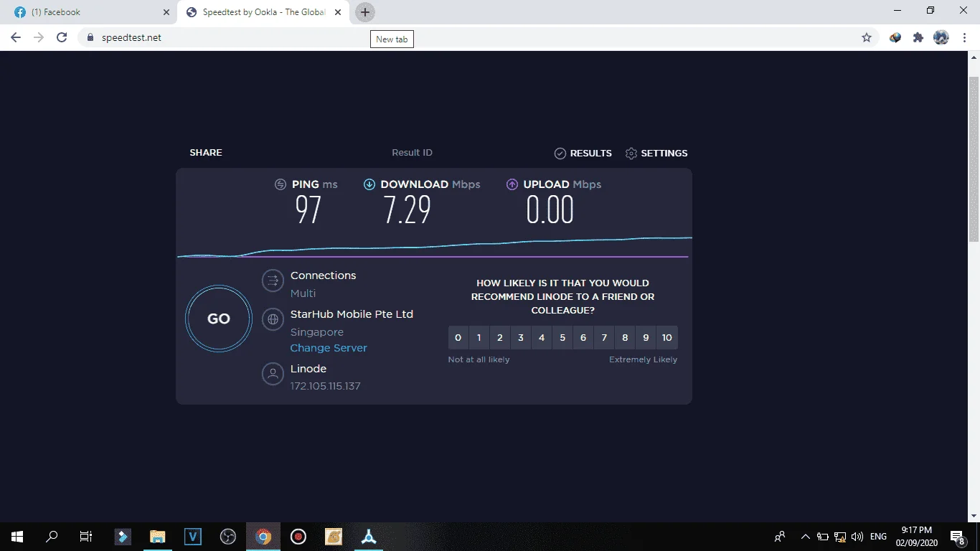Click the user icon beside Linode
The width and height of the screenshot is (980, 551).
coord(273,374)
